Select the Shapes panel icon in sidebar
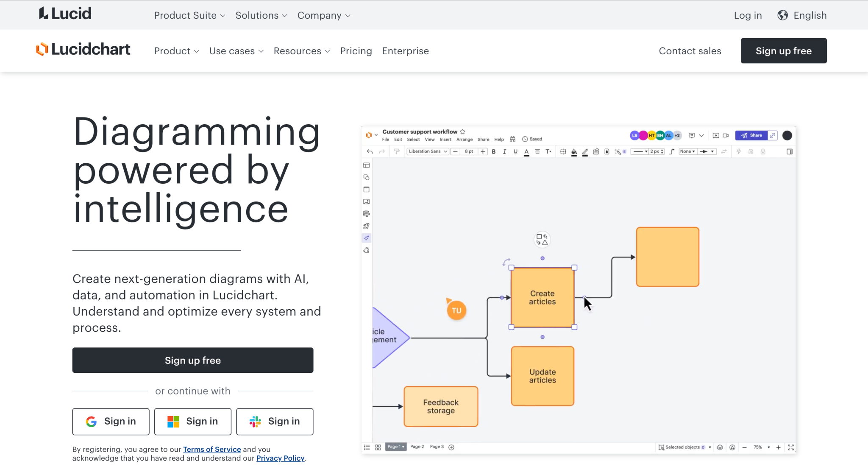 tap(366, 177)
